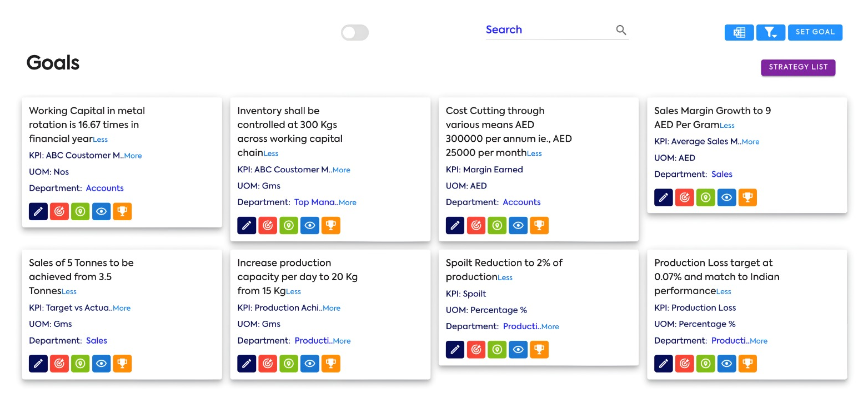The height and width of the screenshot is (397, 868).
Task: Toggle the switch next to the search bar
Action: [355, 33]
